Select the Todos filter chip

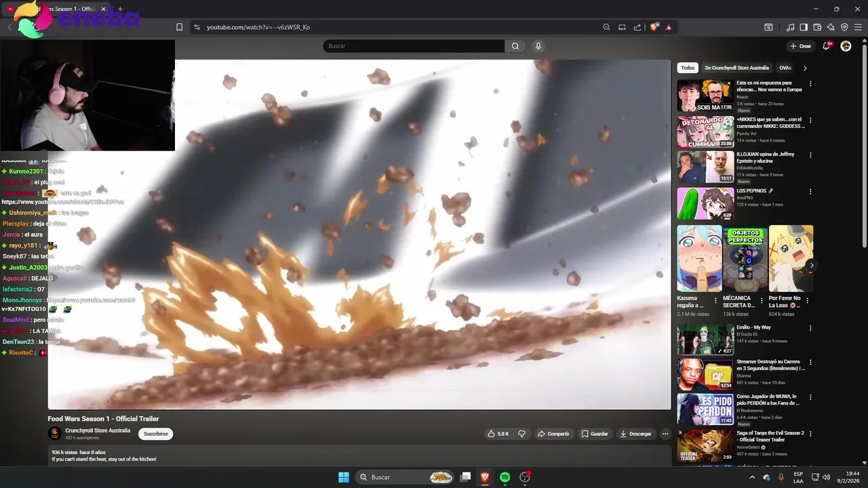(688, 68)
